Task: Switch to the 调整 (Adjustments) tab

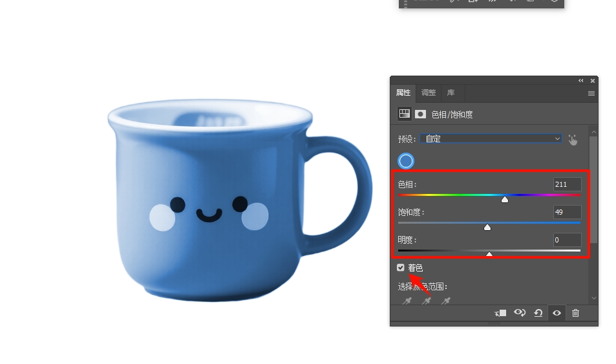Action: click(428, 93)
